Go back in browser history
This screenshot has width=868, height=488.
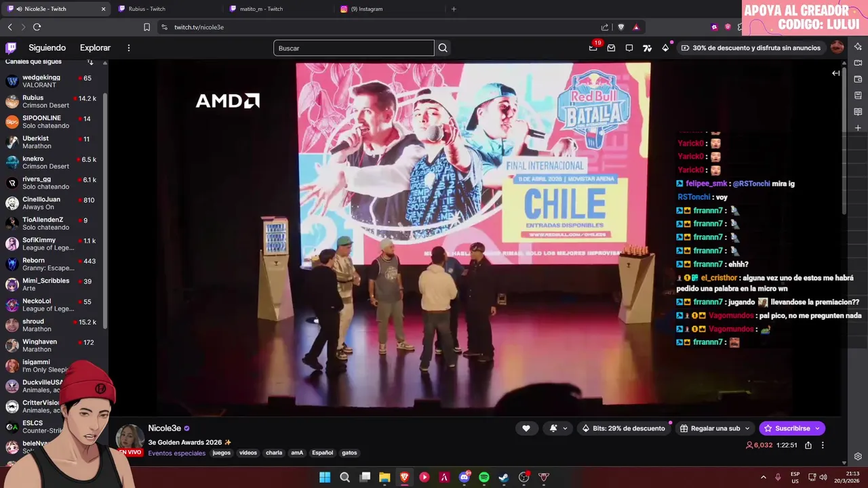pos(9,27)
